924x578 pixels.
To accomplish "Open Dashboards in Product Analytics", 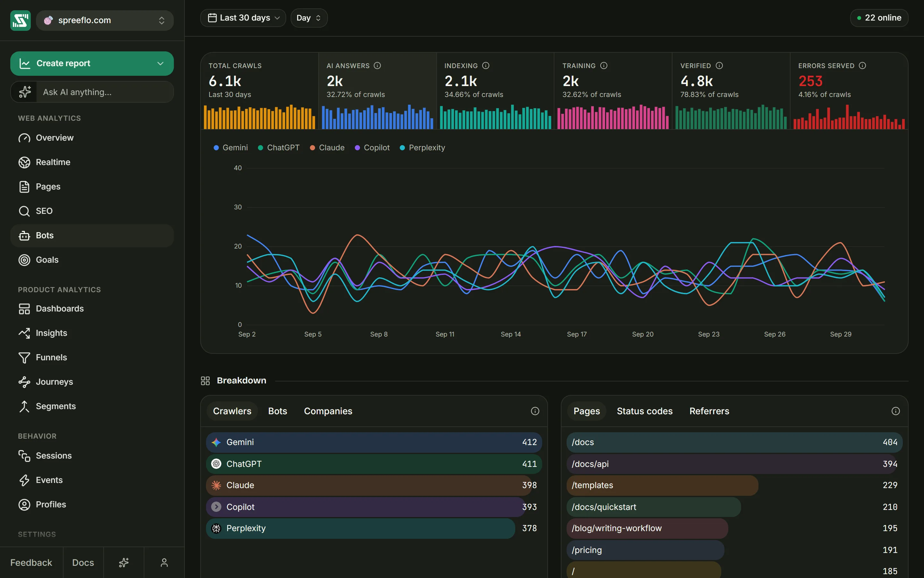I will tap(92, 309).
